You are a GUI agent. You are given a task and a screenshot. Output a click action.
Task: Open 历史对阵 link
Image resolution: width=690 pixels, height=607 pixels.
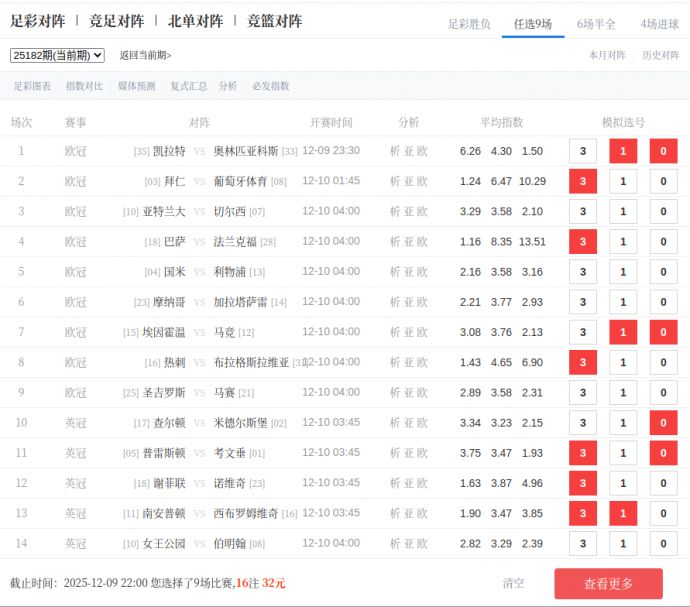click(660, 55)
